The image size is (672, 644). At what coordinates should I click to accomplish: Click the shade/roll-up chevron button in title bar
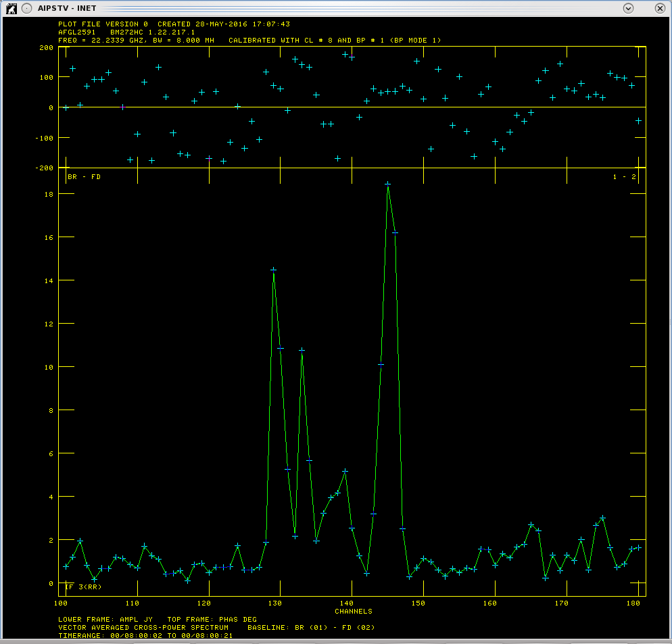[628, 9]
